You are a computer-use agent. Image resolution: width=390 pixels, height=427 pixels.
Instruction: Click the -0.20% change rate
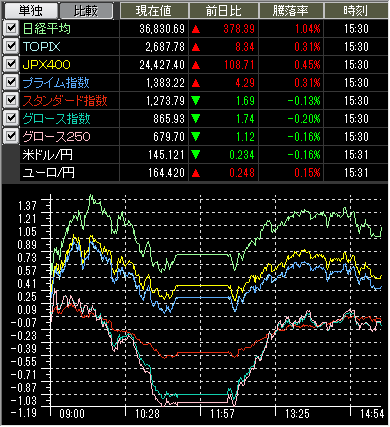click(304, 119)
